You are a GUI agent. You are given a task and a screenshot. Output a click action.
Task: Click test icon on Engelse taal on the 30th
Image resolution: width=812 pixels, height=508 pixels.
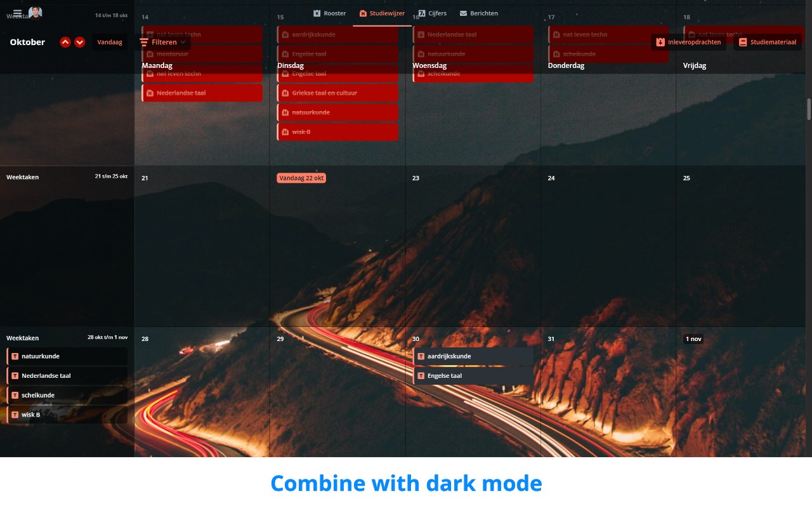click(421, 376)
